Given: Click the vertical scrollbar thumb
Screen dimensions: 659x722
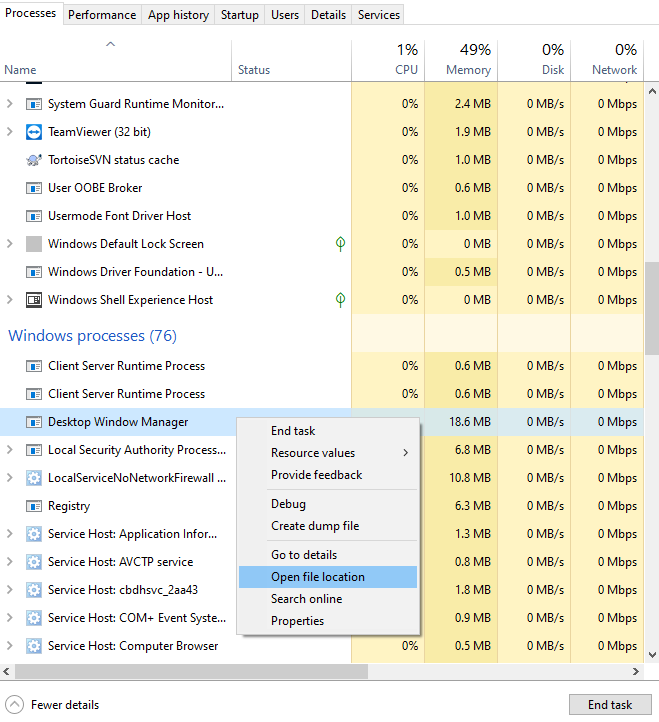Looking at the screenshot, I should (x=652, y=308).
